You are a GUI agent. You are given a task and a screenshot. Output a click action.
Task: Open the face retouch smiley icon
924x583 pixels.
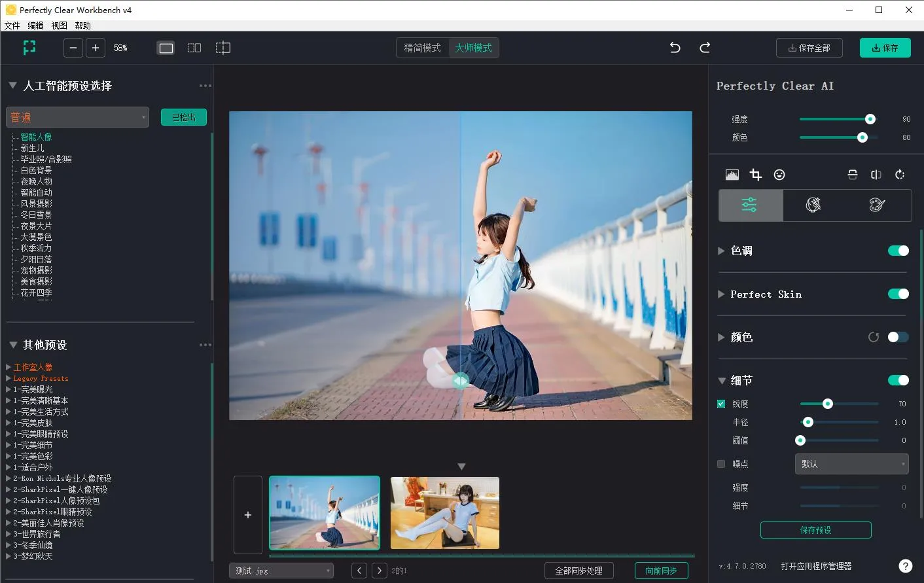tap(779, 175)
